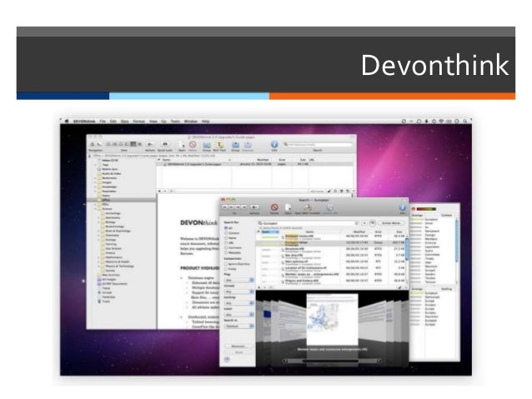Toggle the Fuzzy checkbox
Viewport: 532px width, 399px height.
(226, 269)
